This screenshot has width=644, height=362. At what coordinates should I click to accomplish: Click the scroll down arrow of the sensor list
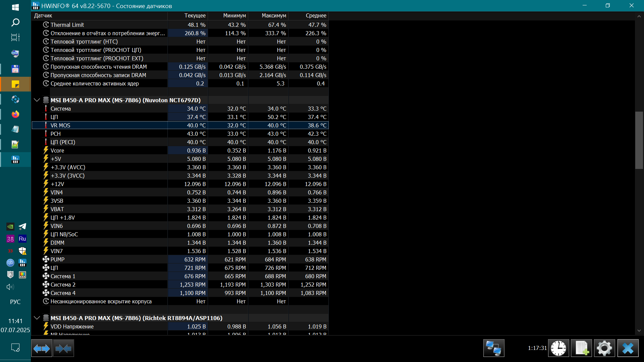coord(639,330)
